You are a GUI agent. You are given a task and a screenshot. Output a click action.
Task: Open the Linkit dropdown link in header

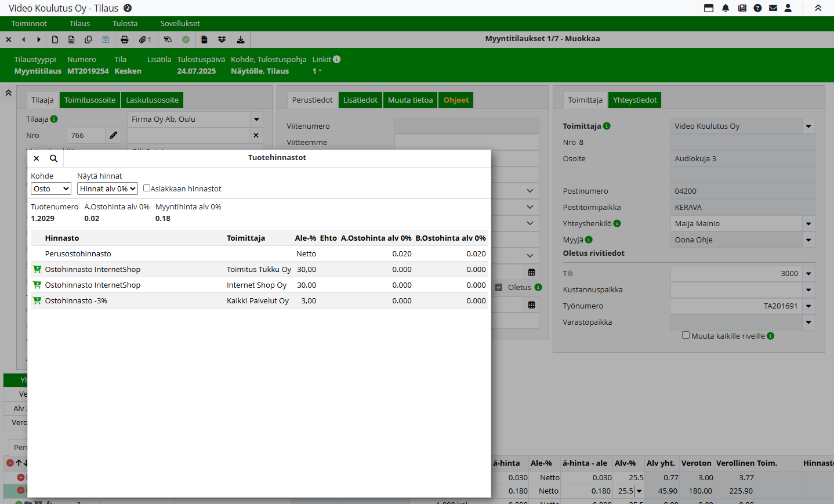pyautogui.click(x=317, y=71)
